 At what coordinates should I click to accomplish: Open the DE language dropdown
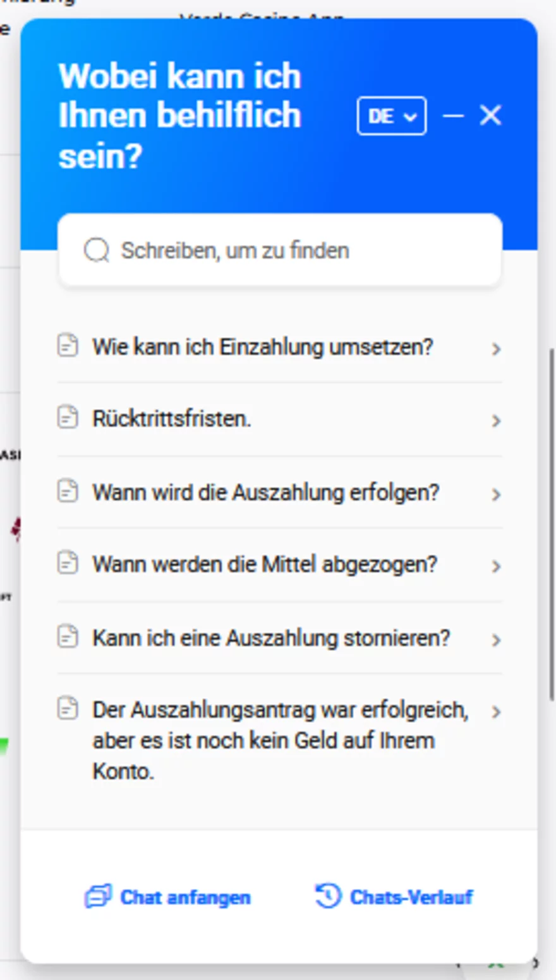(392, 116)
